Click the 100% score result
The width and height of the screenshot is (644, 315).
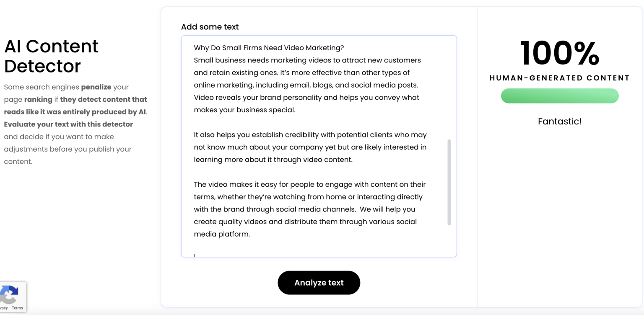pyautogui.click(x=559, y=53)
